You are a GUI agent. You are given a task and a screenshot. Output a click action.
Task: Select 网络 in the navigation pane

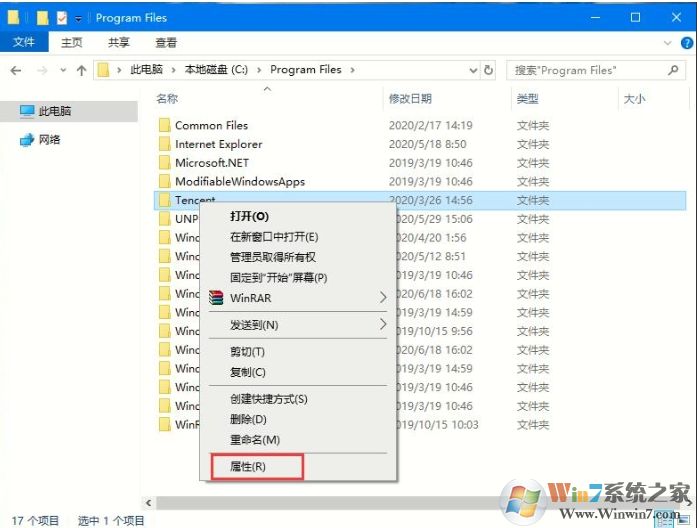(x=40, y=140)
